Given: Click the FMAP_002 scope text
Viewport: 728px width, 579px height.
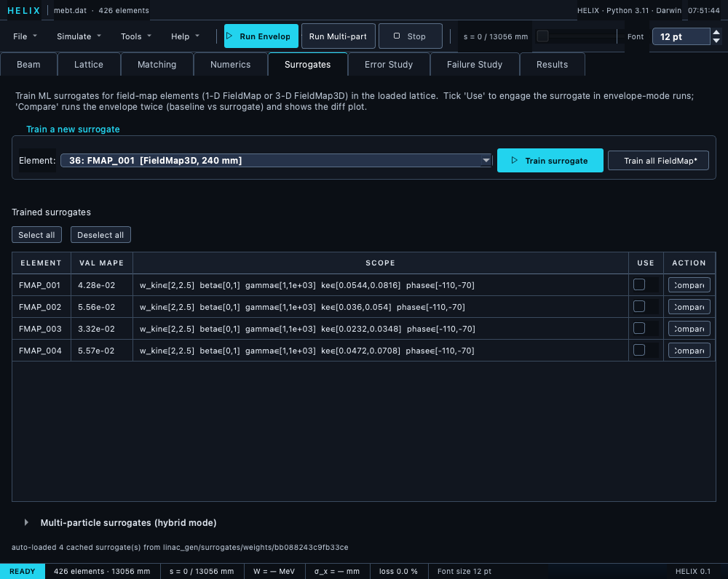Looking at the screenshot, I should click(302, 307).
